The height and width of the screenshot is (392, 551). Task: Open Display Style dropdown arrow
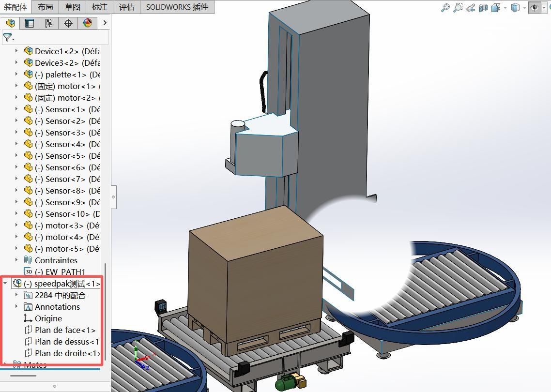[524, 8]
